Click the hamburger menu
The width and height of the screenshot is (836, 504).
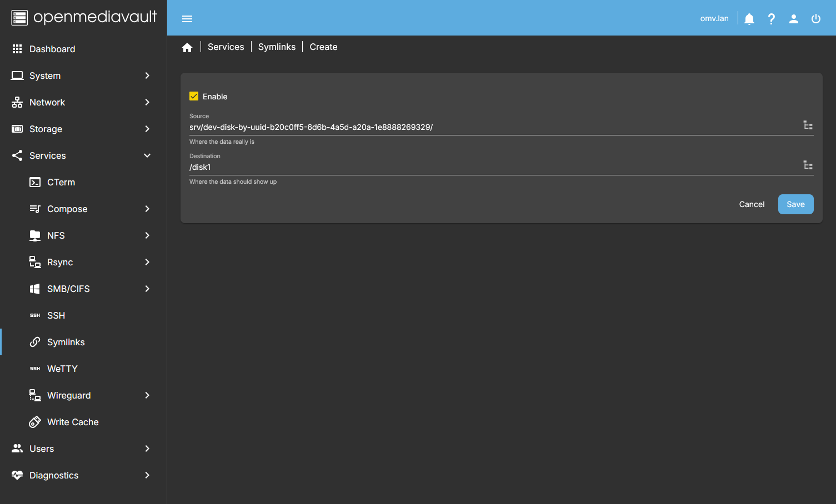[187, 18]
